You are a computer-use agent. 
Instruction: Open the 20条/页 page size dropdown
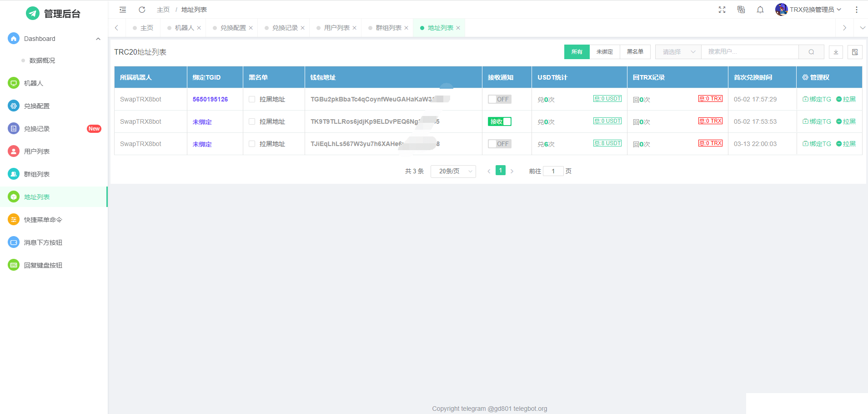(x=453, y=171)
